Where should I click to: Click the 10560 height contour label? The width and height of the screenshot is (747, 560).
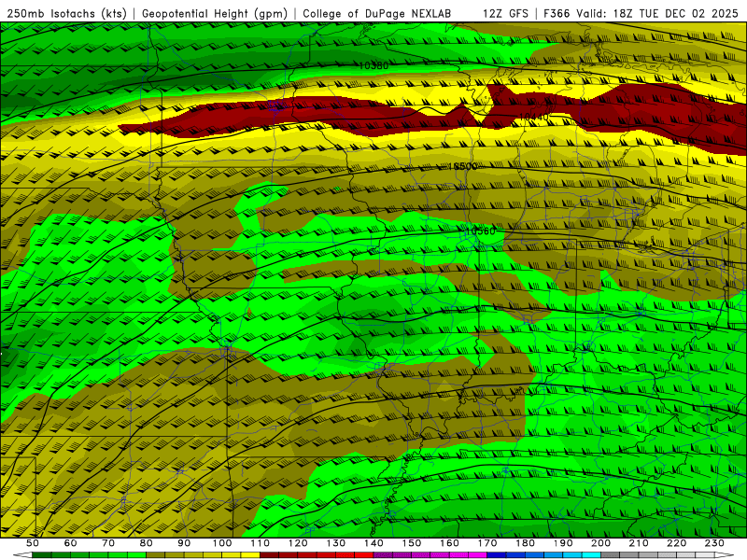pyautogui.click(x=480, y=231)
